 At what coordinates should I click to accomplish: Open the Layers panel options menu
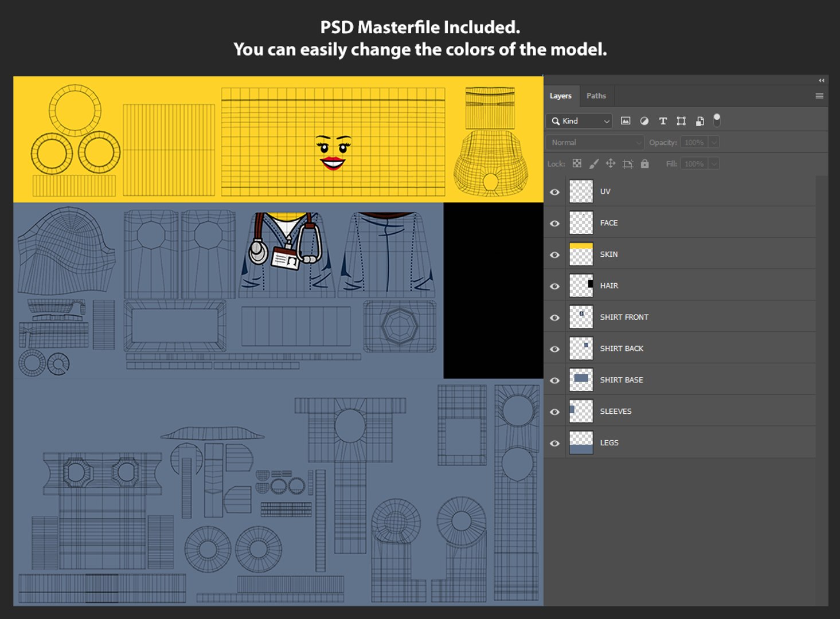819,96
